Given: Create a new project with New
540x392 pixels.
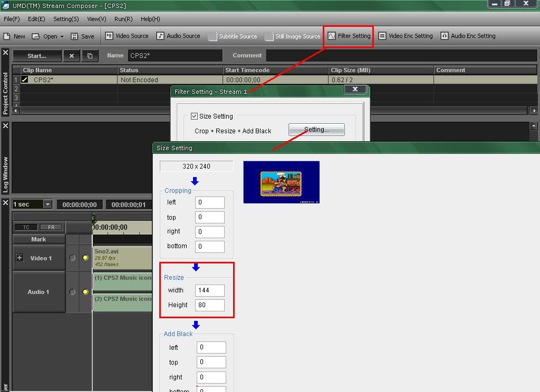Looking at the screenshot, I should [14, 36].
